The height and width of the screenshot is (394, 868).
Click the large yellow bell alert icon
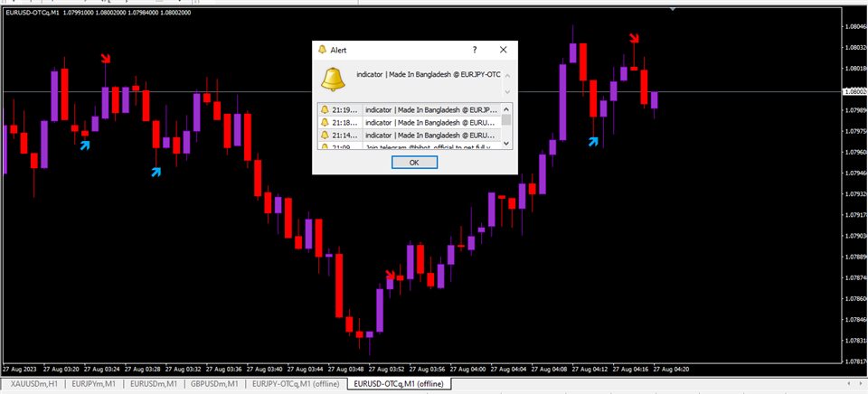point(334,80)
